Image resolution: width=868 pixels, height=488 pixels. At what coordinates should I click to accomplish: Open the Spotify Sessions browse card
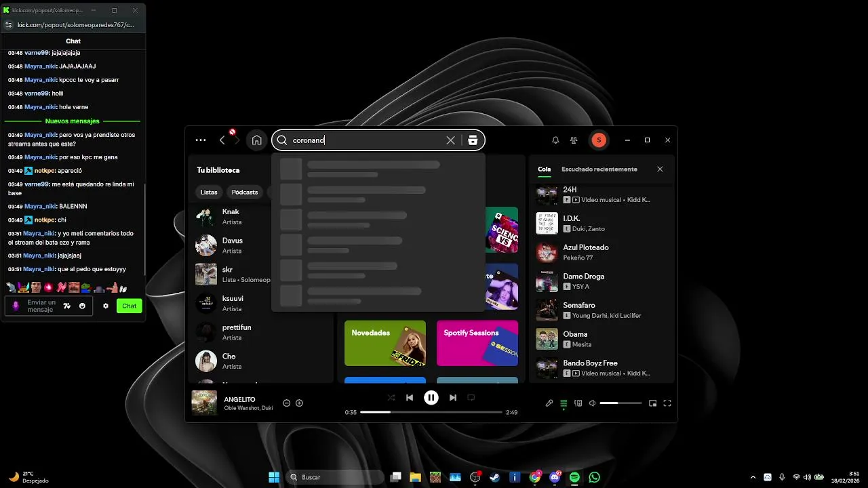477,343
